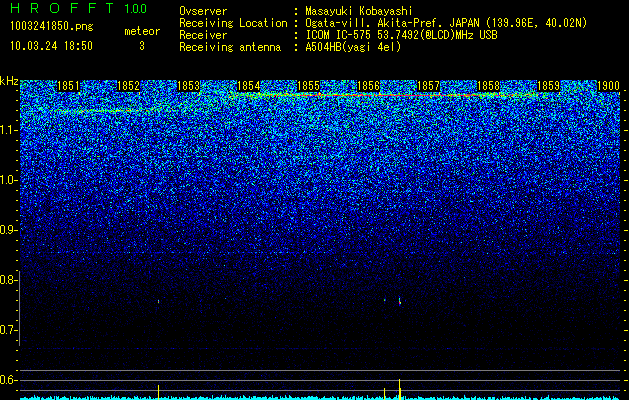Click the brightest meteor echo after 1856
The image size is (629, 400).
point(400,301)
